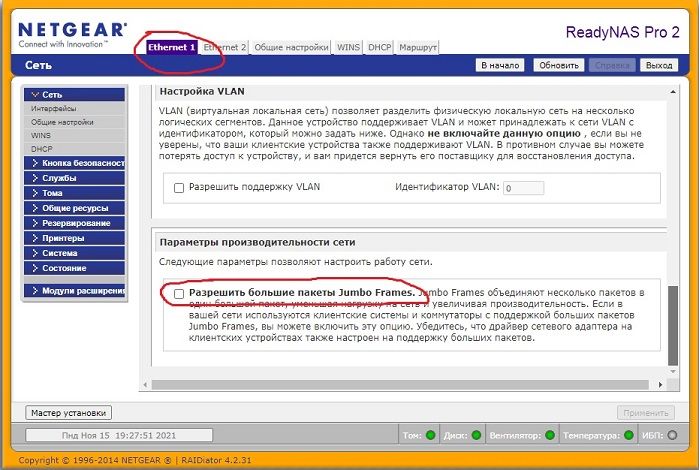Click the horizontal scrollbar right arrow

coord(661,384)
